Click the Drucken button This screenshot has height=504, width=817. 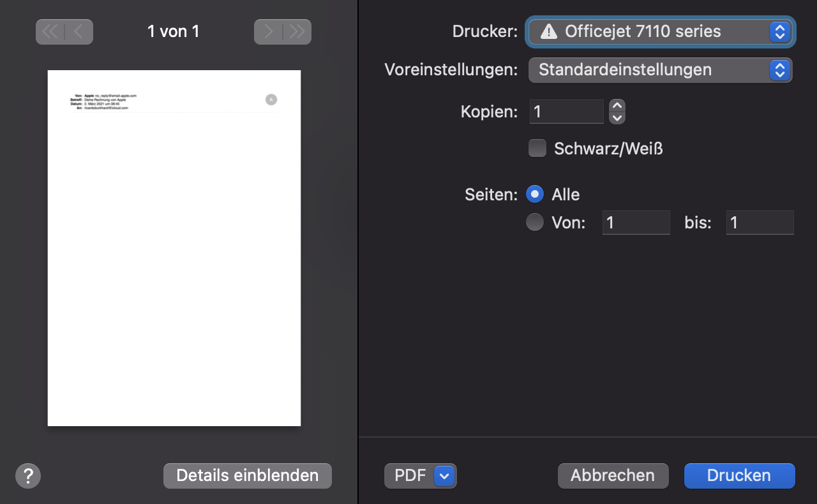pos(739,475)
